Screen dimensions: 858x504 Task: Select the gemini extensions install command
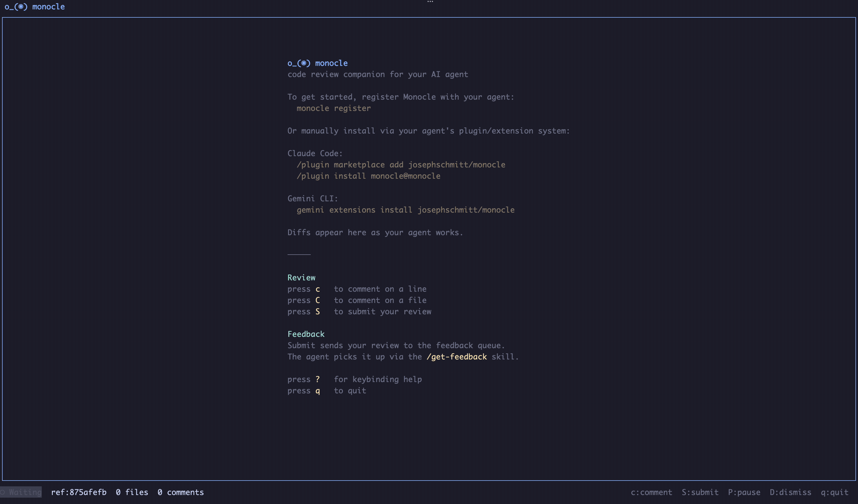tap(405, 210)
